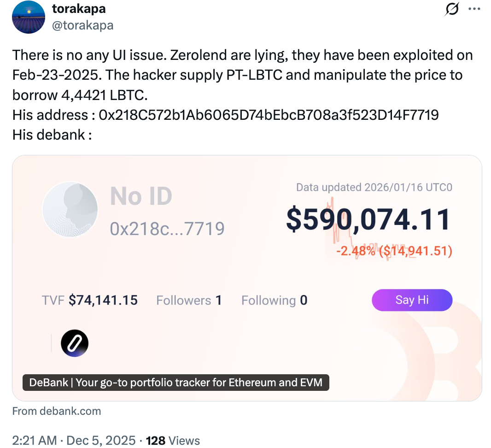This screenshot has width=491, height=448.
Task: Open the torakapa display name link
Action: (79, 8)
